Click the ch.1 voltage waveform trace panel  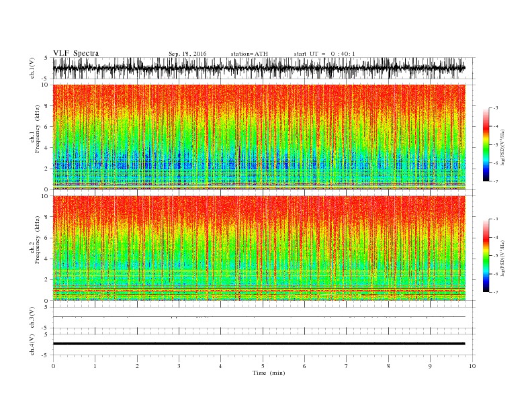(x=264, y=68)
